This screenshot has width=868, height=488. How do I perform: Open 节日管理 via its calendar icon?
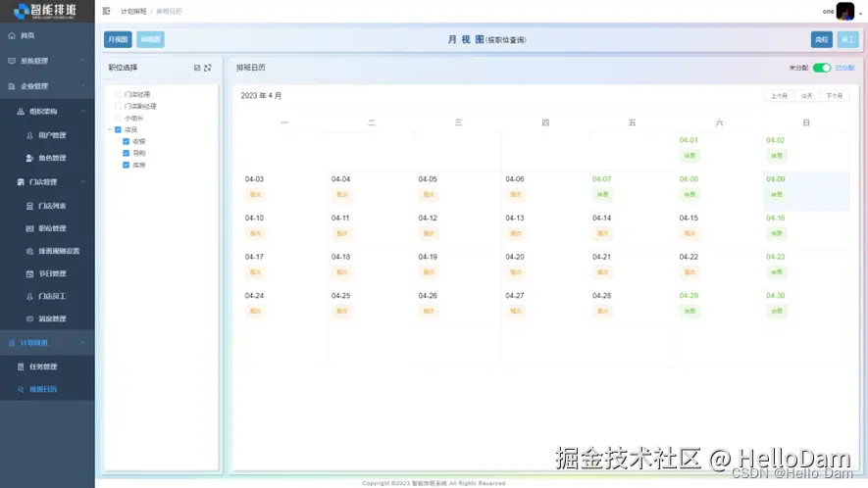pos(29,273)
